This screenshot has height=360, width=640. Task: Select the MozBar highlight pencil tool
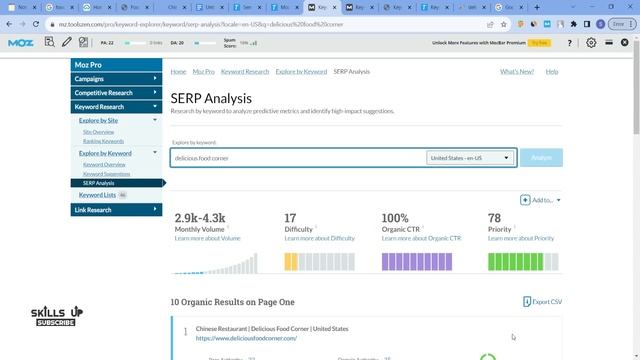click(x=67, y=42)
